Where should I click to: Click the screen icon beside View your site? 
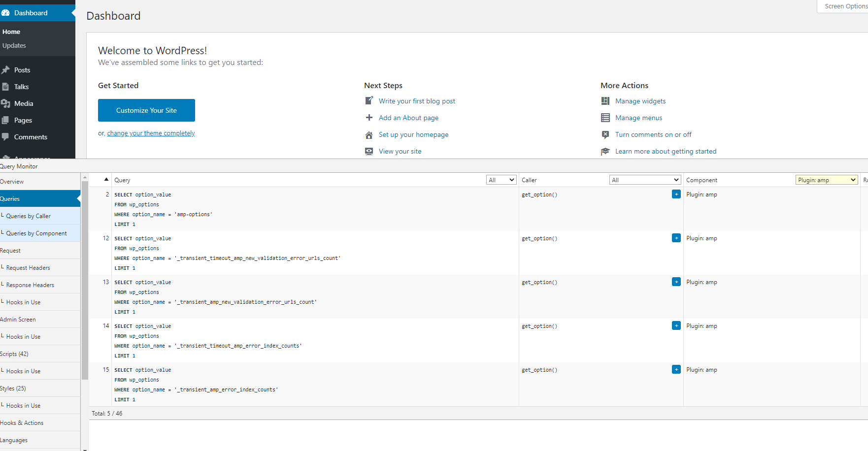coord(369,151)
